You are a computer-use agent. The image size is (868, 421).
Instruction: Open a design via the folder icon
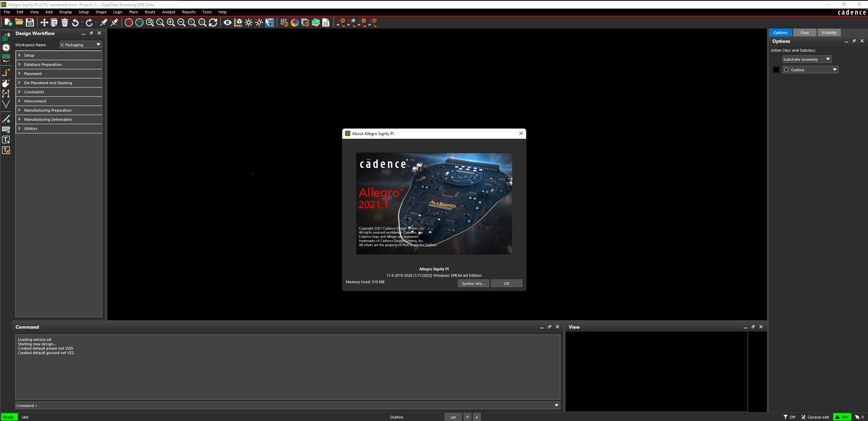click(x=19, y=22)
